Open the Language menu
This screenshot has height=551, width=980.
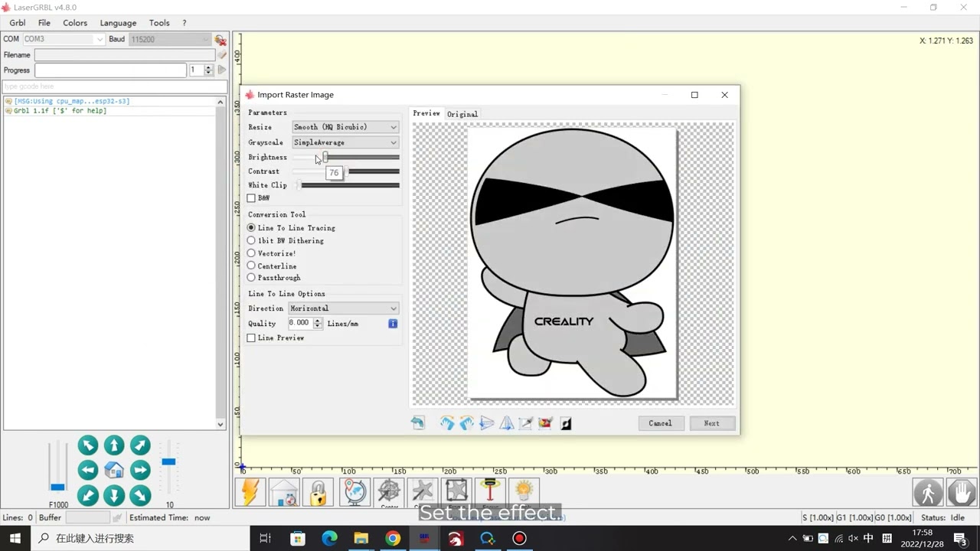(x=118, y=23)
